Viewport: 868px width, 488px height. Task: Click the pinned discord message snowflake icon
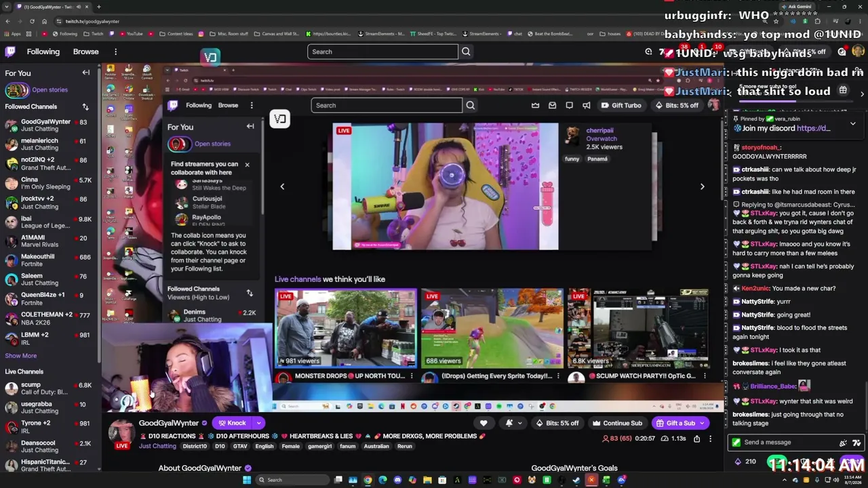click(x=737, y=128)
